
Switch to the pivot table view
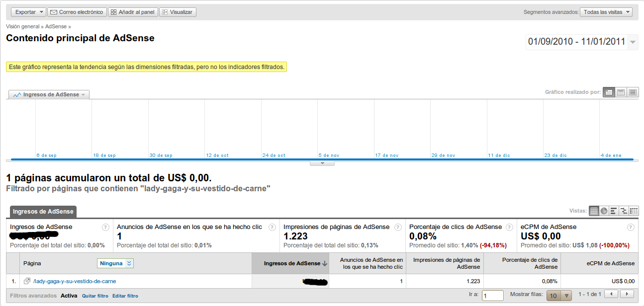[634, 211]
